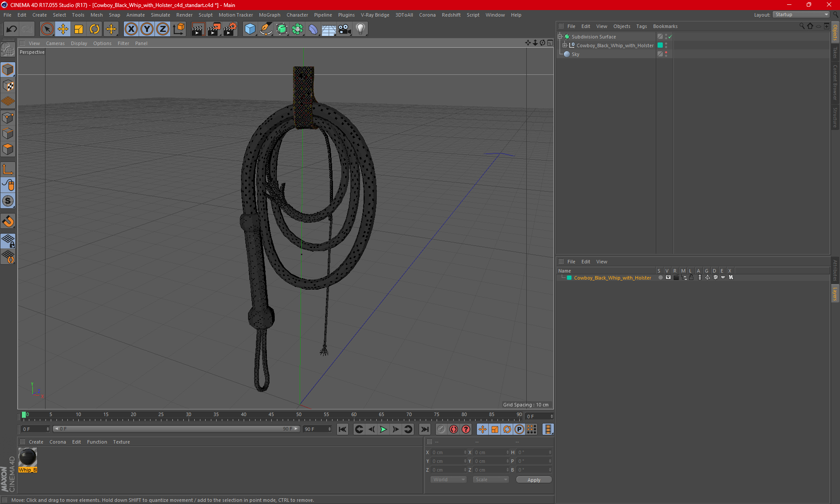Toggle Y axis lock
The image size is (840, 504).
(x=147, y=29)
